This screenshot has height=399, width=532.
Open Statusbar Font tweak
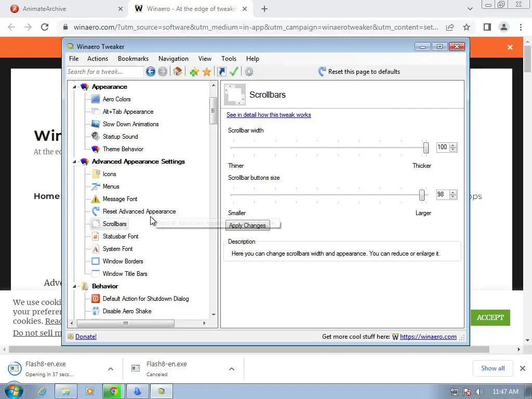[x=121, y=236]
